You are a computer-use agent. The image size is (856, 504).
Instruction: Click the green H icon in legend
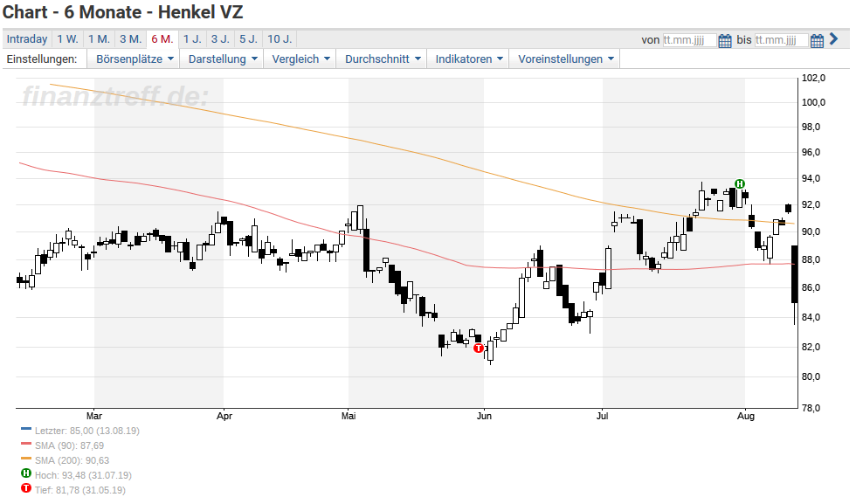(25, 473)
